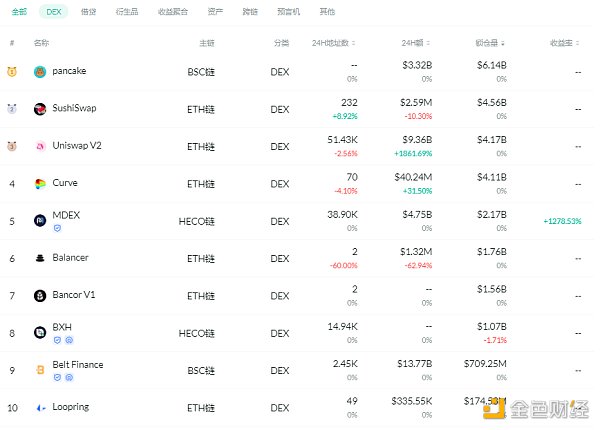This screenshot has height=430, width=600.
Task: Open the Uniswap V2 project name link
Action: pyautogui.click(x=77, y=145)
